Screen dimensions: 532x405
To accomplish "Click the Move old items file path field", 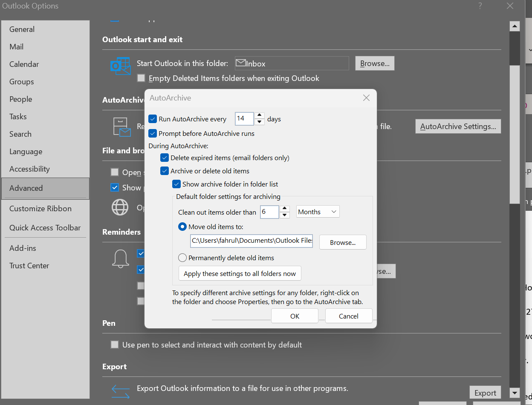I will pyautogui.click(x=251, y=241).
